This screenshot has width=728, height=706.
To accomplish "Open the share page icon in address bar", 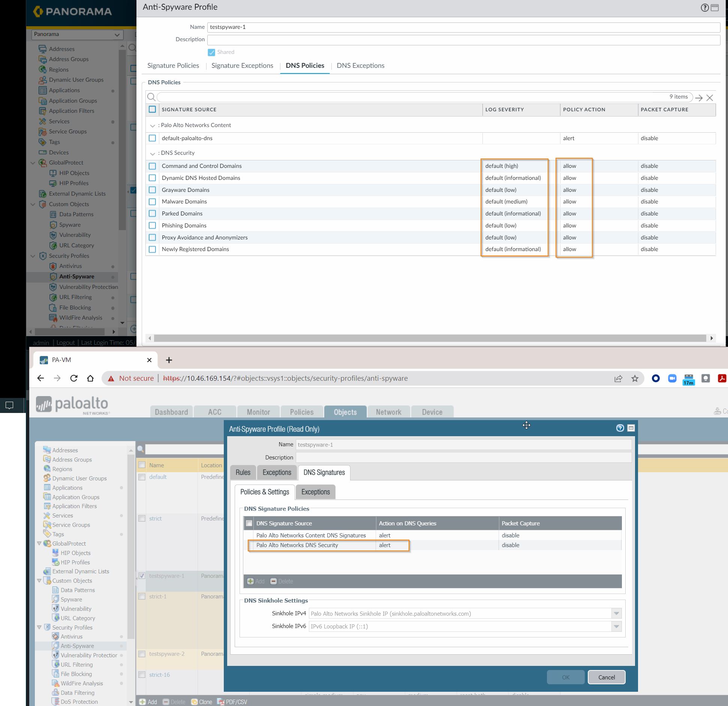I will [618, 378].
